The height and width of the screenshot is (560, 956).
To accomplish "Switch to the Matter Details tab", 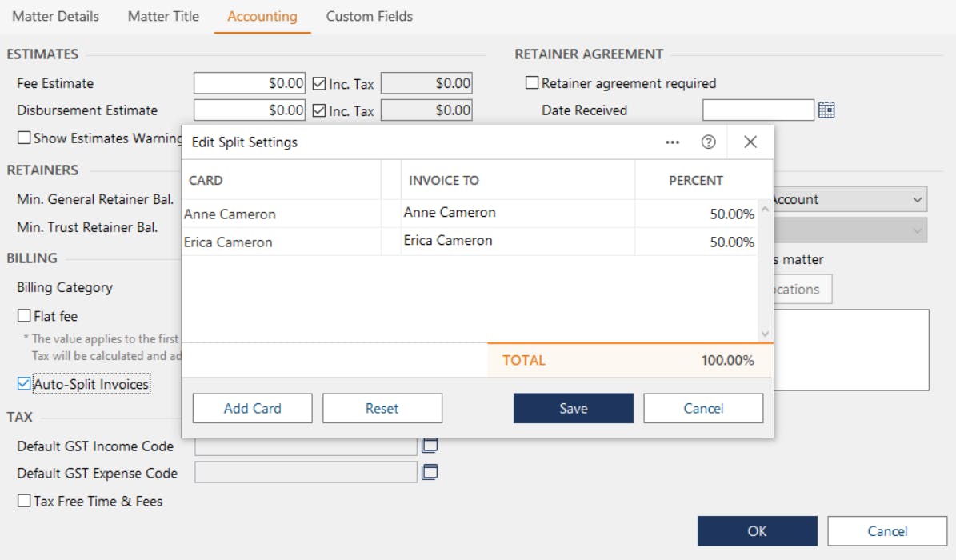I will pyautogui.click(x=56, y=16).
